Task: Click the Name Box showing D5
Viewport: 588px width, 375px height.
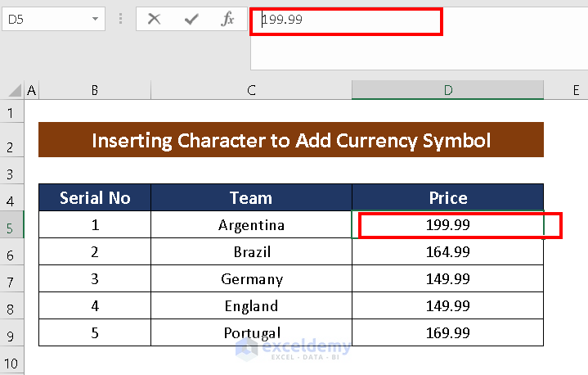Action: click(x=45, y=20)
